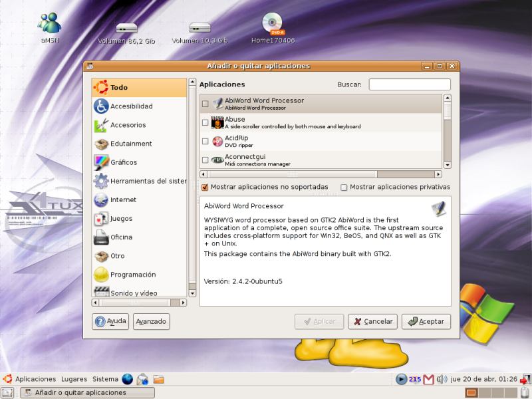Click the right arrow of applications horizontal scrollbar

click(438, 174)
